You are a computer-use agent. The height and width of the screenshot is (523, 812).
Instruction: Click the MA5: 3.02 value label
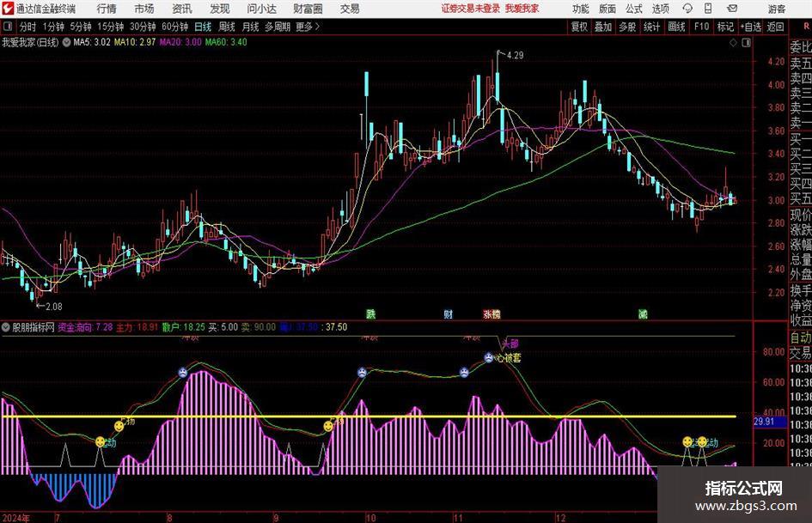pos(92,42)
